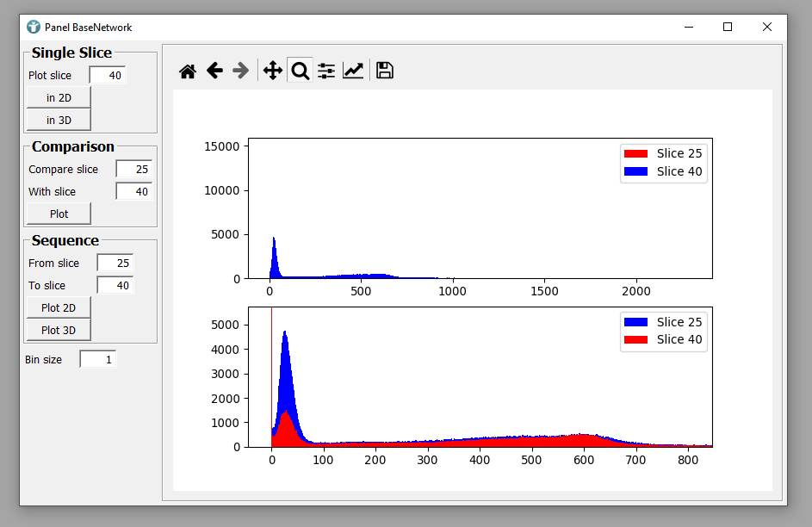Screen dimensions: 812x527
Task: Open edit axis and curve parameters icon
Action: (x=353, y=71)
